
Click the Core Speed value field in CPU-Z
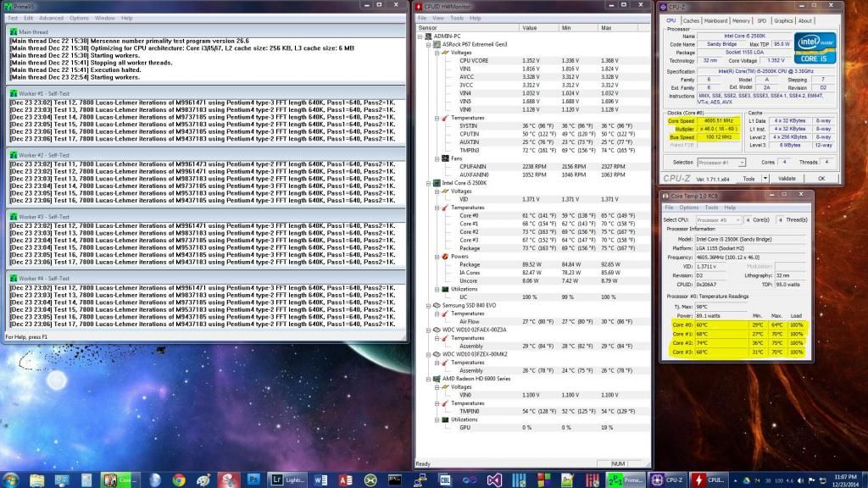tap(718, 120)
